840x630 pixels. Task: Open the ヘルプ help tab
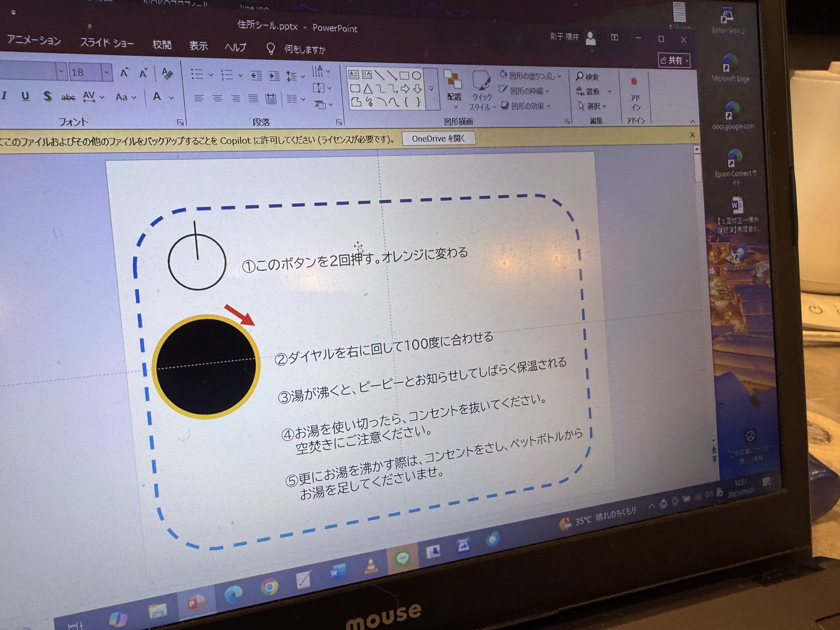point(235,47)
